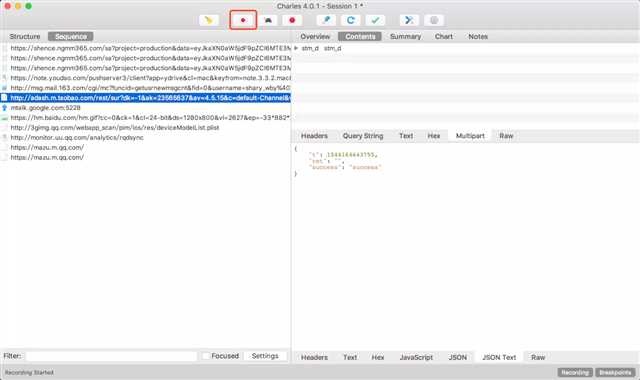Open the Contents tab
The height and width of the screenshot is (380, 640).
click(x=360, y=36)
